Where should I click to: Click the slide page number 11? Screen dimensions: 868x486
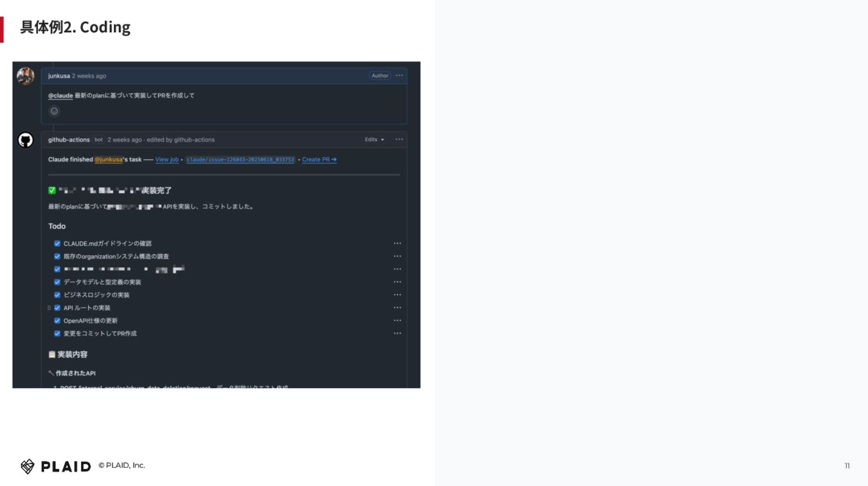point(847,466)
